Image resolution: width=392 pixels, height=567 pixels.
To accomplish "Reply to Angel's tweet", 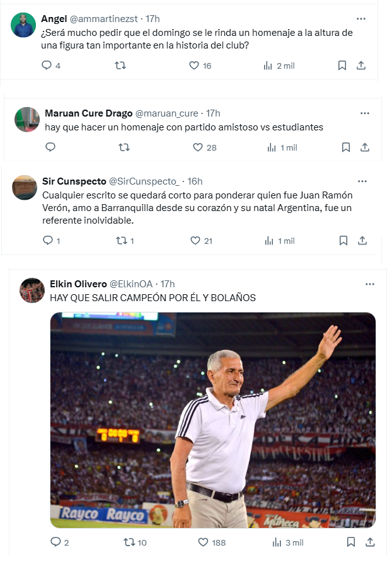I will [46, 66].
